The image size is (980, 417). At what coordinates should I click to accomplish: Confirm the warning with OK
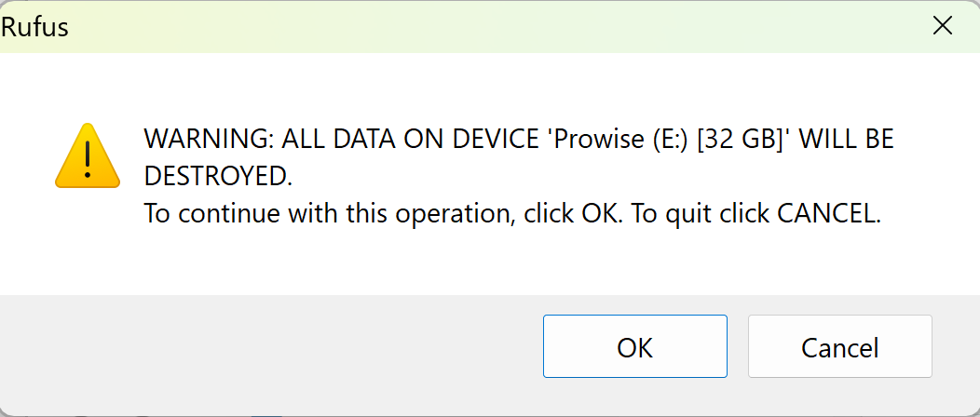634,347
